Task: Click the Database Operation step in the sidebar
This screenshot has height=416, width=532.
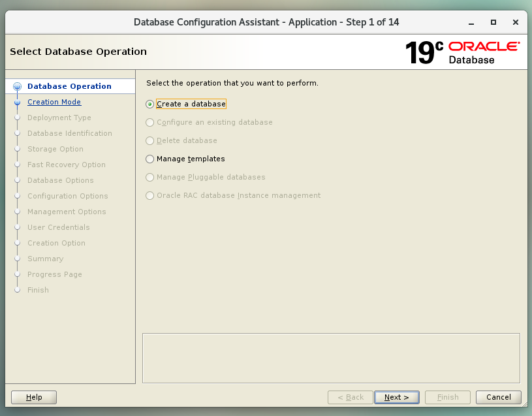Action: coord(69,86)
